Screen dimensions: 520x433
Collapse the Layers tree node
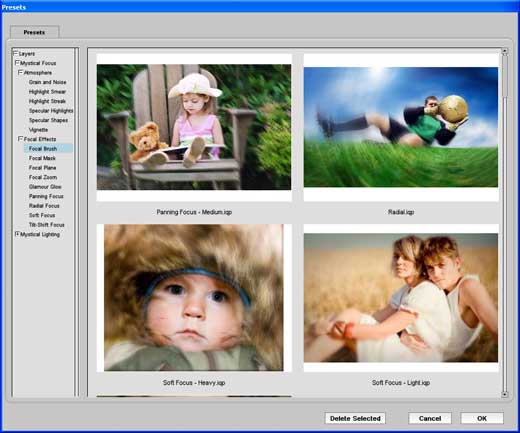(x=15, y=53)
